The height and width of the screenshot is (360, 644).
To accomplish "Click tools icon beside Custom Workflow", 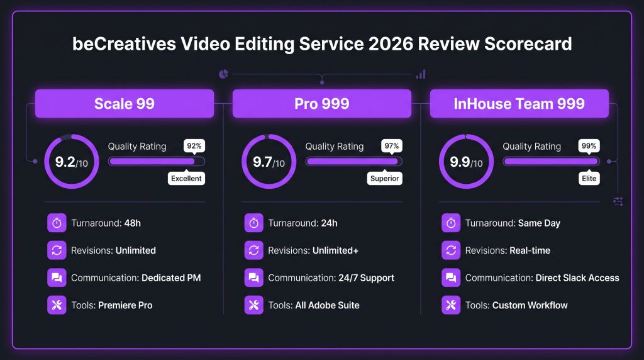I will click(451, 305).
